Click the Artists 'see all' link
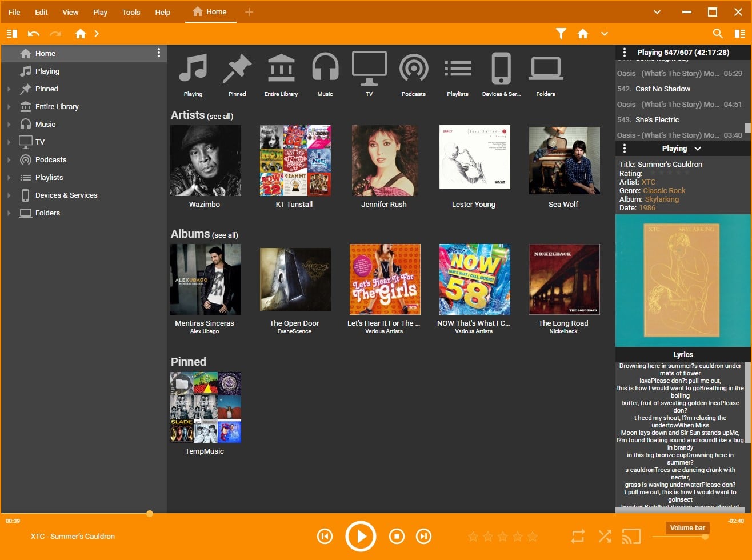The image size is (752, 560). [x=220, y=117]
